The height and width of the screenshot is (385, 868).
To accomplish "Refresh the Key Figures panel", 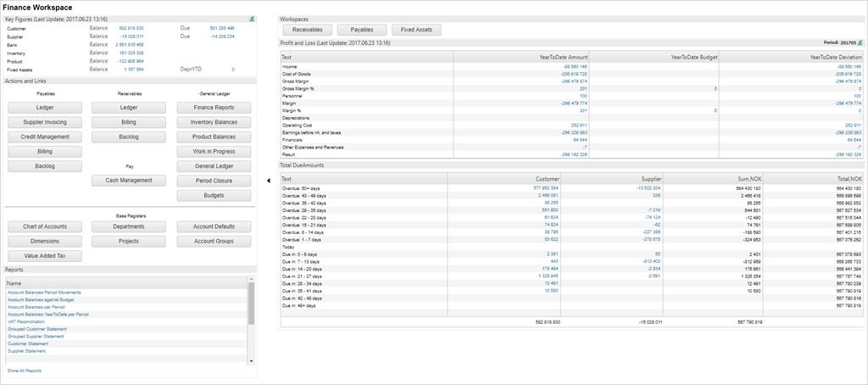I will pos(252,19).
